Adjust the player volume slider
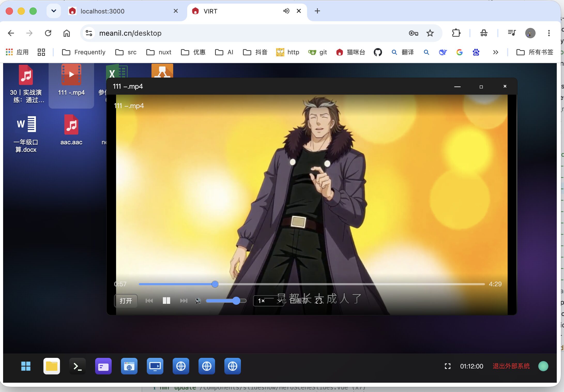The image size is (564, 392). click(226, 301)
